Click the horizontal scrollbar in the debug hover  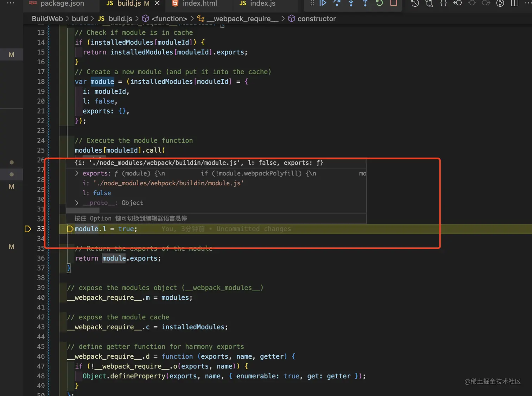[83, 211]
